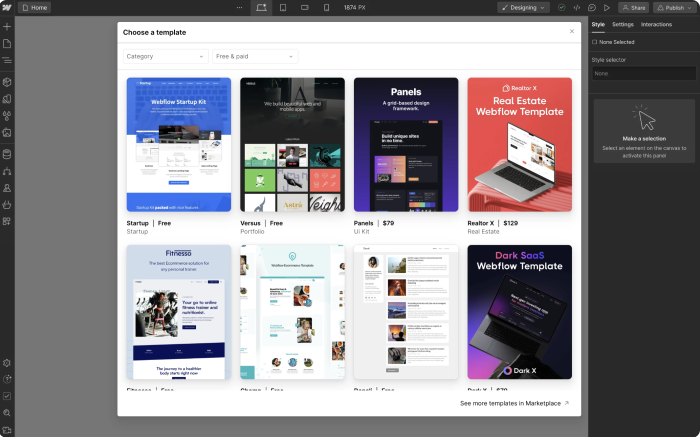This screenshot has width=700, height=437.
Task: Click the Realtor X | $129 template title
Action: pos(492,223)
